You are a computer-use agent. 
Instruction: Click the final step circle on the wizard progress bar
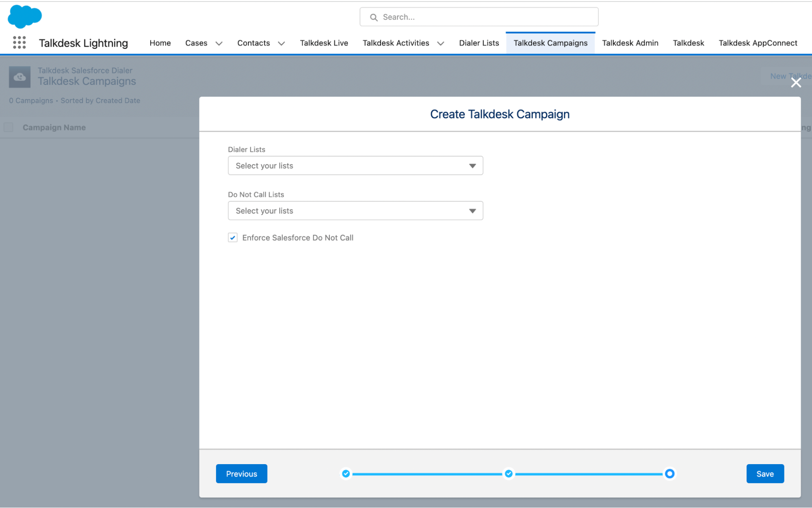tap(669, 473)
